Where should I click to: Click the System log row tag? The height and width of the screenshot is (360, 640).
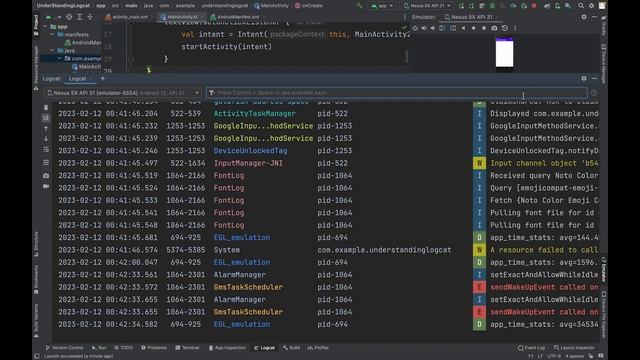coord(227,250)
